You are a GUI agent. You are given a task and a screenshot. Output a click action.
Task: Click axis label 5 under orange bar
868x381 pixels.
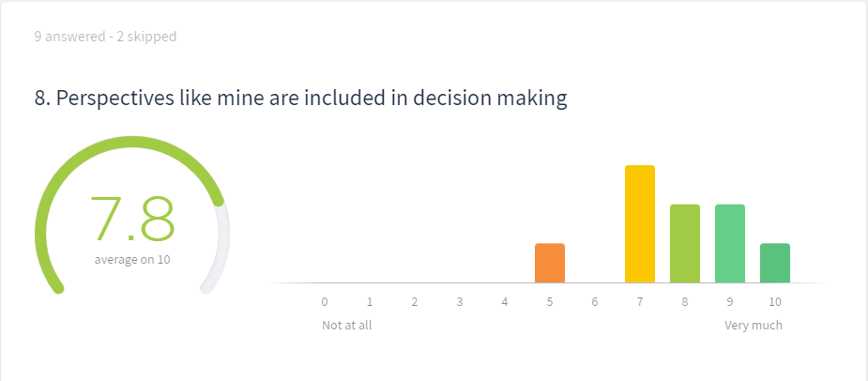(550, 302)
